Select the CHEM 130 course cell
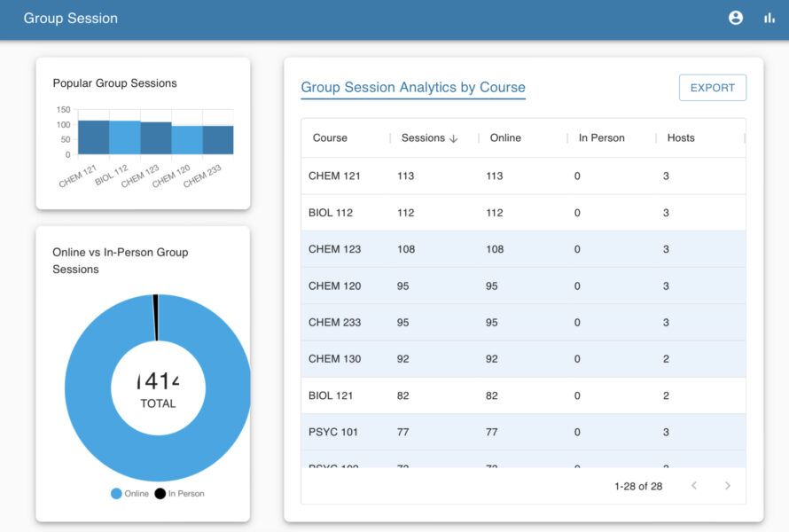Screen dimensions: 789x532 point(334,359)
